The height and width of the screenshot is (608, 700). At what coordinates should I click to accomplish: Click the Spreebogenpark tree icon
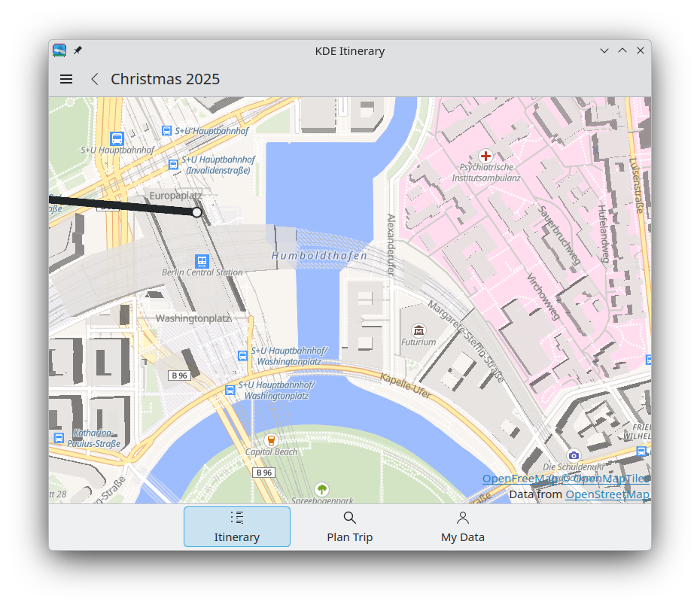(x=322, y=489)
